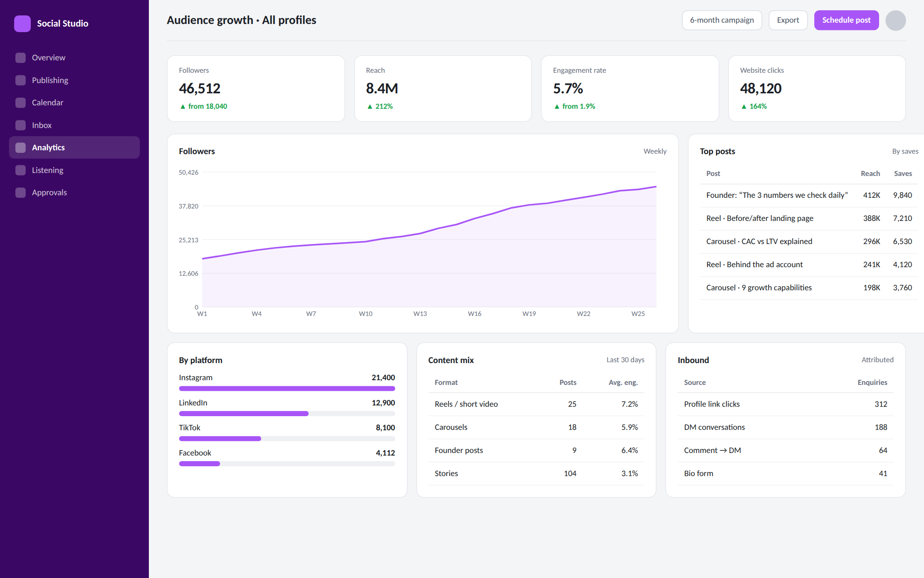Viewport: 924px width, 578px height.
Task: Click the Followers summary card
Action: [256, 89]
